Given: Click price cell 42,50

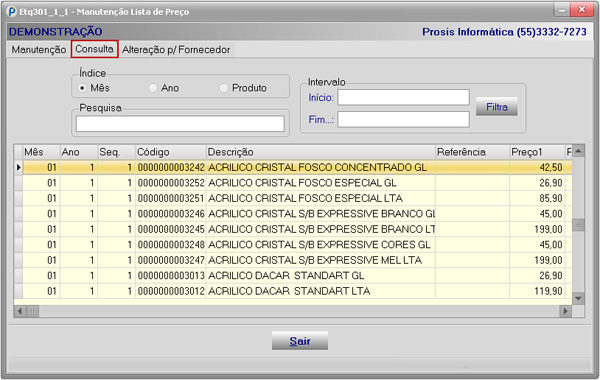Looking at the screenshot, I should (537, 167).
